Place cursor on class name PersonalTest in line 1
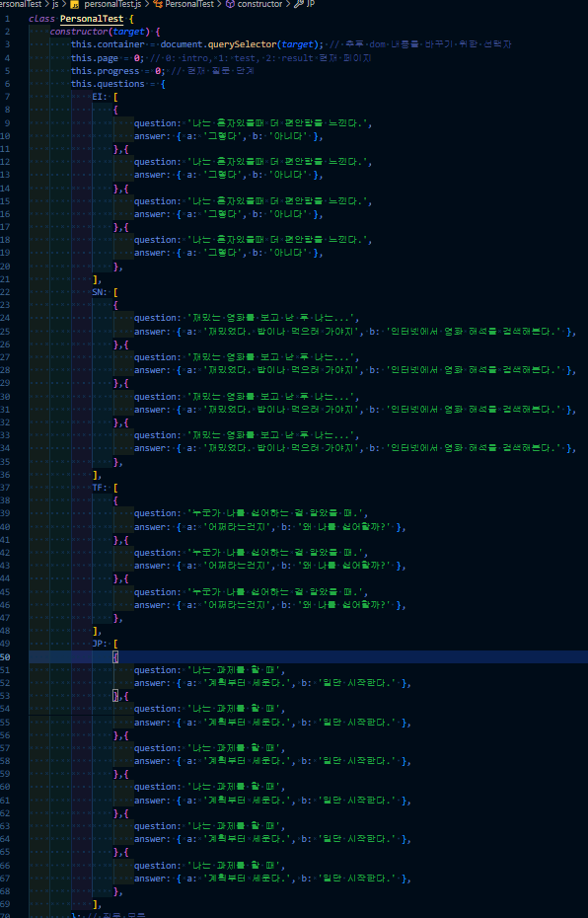 [x=92, y=19]
